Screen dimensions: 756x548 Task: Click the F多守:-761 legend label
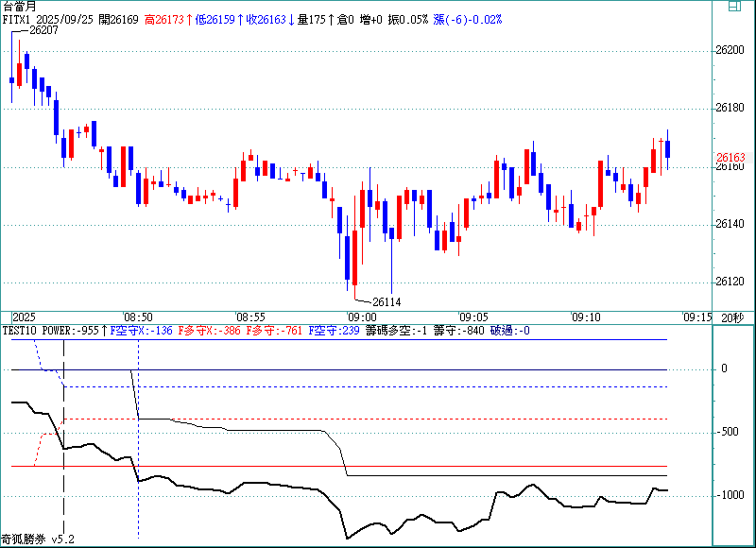[x=274, y=331]
